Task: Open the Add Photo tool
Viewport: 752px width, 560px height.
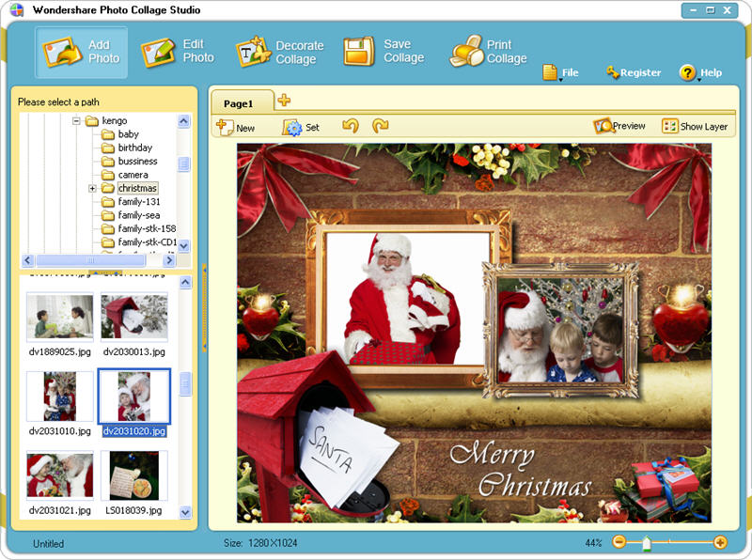Action: [82, 49]
